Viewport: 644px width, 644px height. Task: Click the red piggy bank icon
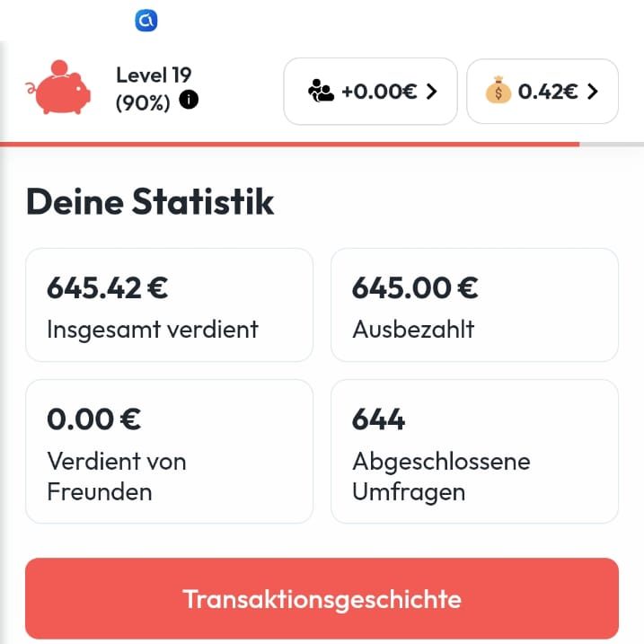58,88
